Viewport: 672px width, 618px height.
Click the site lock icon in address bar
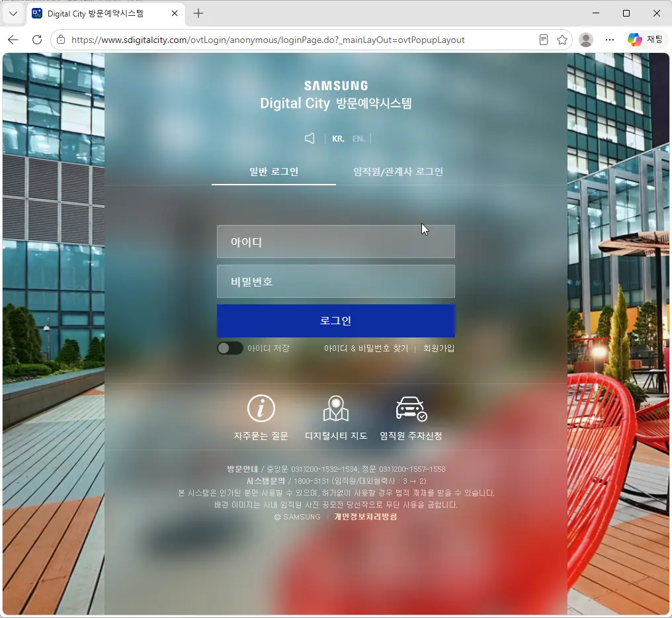tap(61, 40)
